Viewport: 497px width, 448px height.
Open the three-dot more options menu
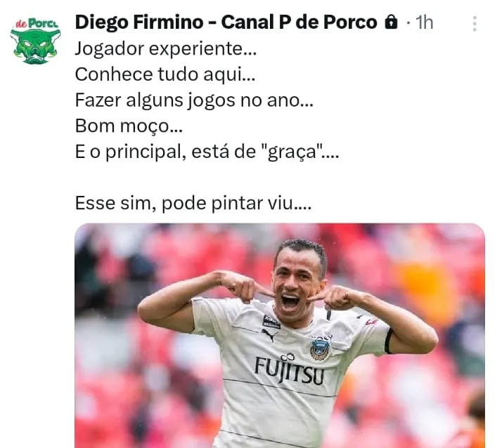click(x=475, y=24)
